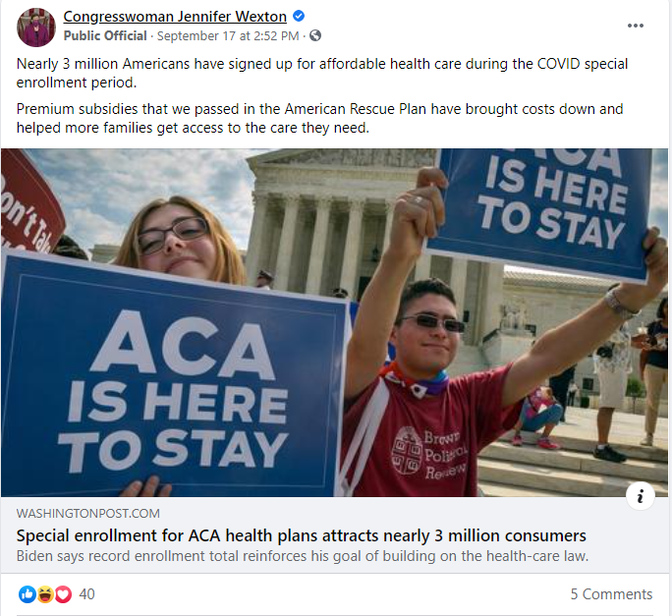
Task: Click the Premium subsidies paragraph text
Action: click(319, 118)
